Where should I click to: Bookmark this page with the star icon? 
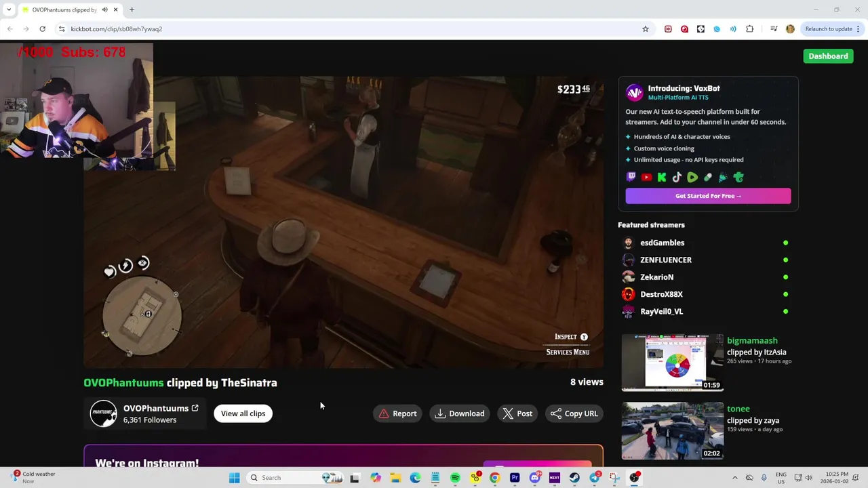pos(646,29)
